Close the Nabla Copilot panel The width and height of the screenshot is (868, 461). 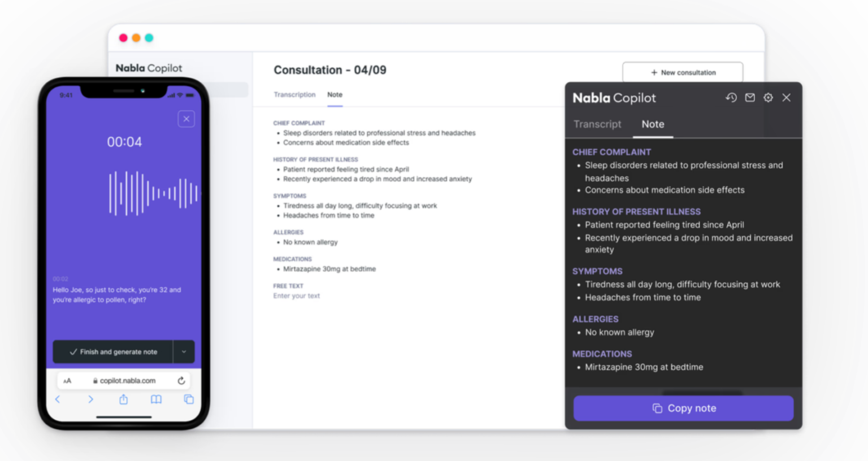pyautogui.click(x=786, y=97)
